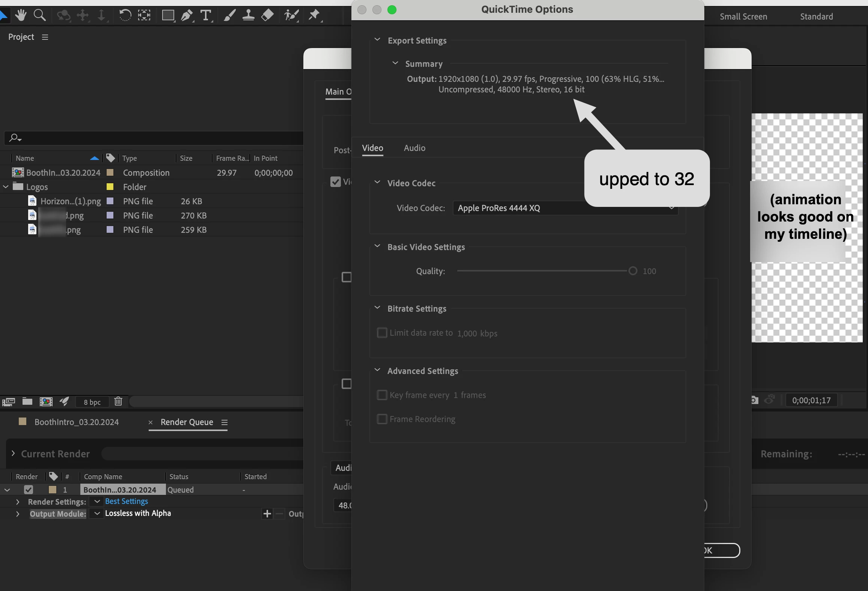Switch to the Audio tab
The width and height of the screenshot is (868, 591).
click(414, 148)
